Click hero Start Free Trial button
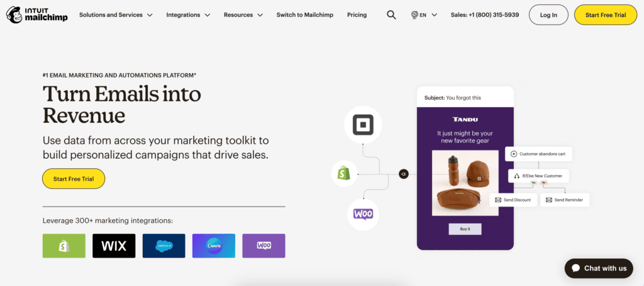Screen dimensions: 644x286 74,179
